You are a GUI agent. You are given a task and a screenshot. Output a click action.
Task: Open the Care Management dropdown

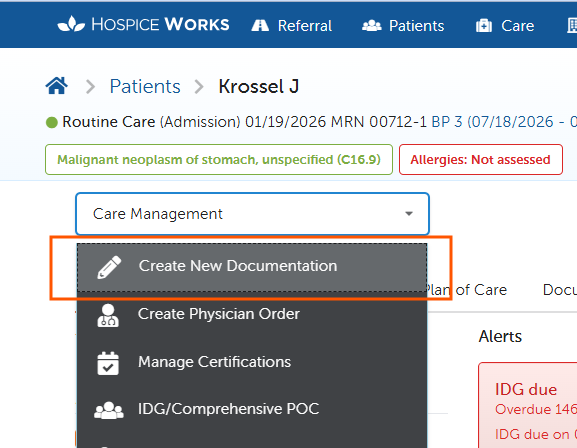[x=252, y=214]
